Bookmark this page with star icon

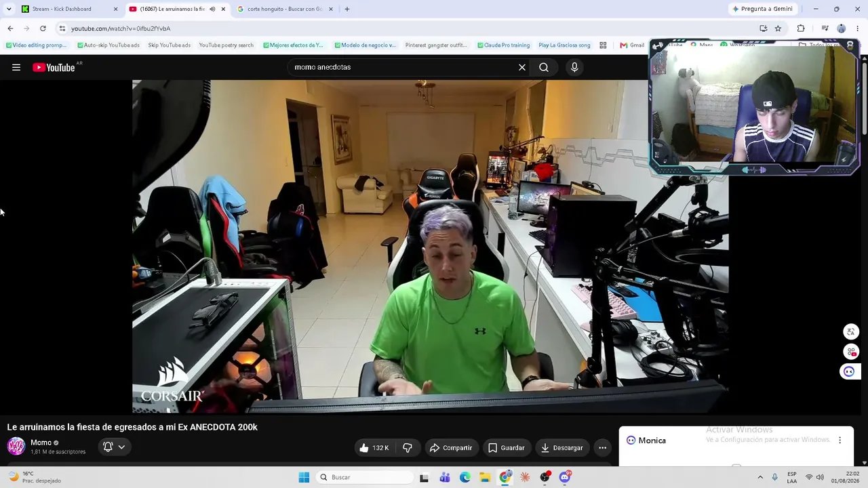coord(778,28)
